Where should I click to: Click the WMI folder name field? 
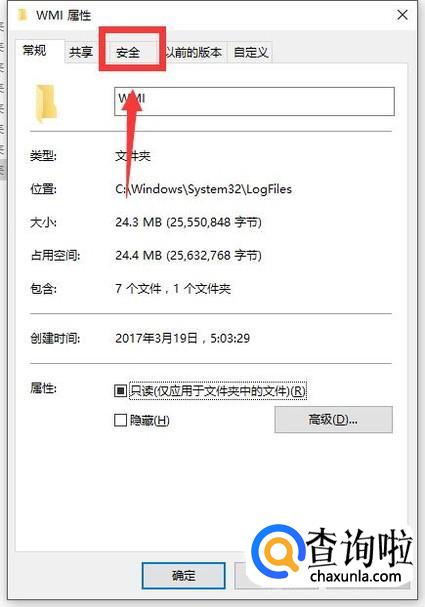(254, 101)
